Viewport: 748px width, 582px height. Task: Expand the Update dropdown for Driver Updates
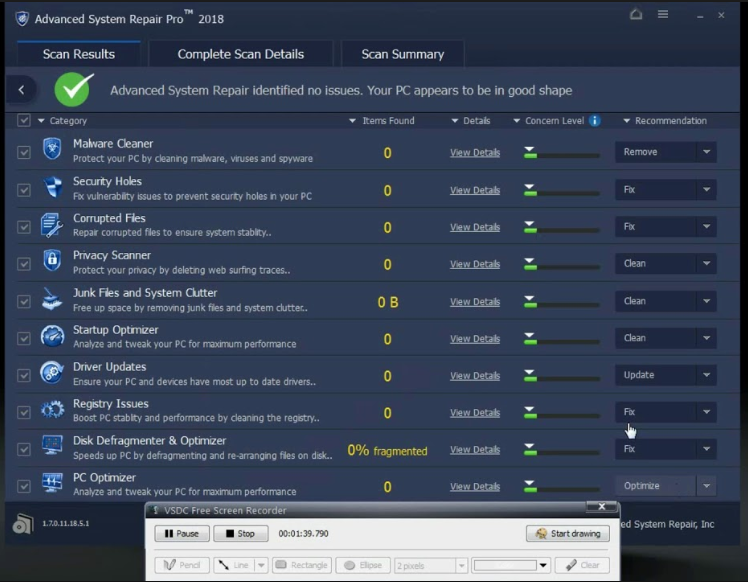[706, 375]
